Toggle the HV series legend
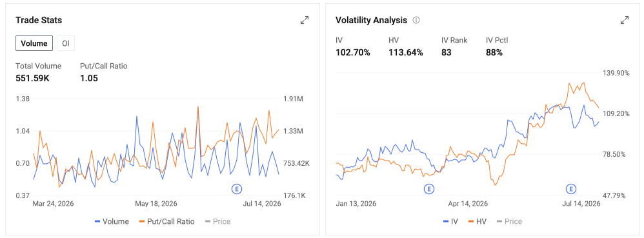 click(478, 222)
